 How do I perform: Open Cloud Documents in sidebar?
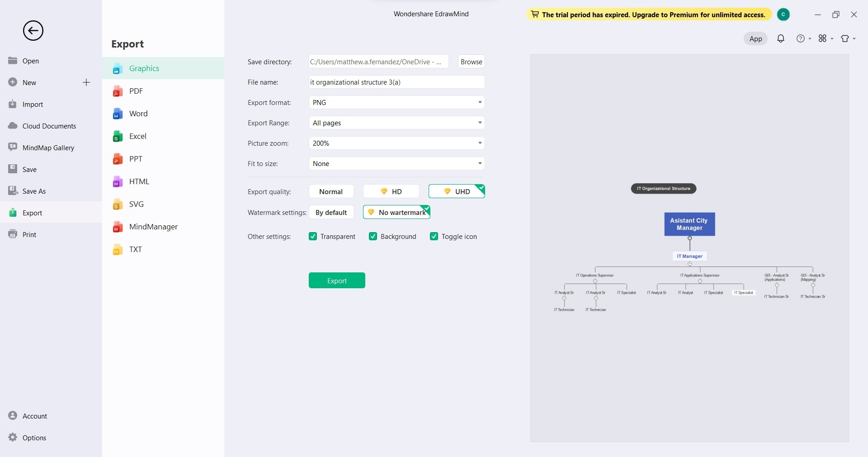[x=51, y=126]
